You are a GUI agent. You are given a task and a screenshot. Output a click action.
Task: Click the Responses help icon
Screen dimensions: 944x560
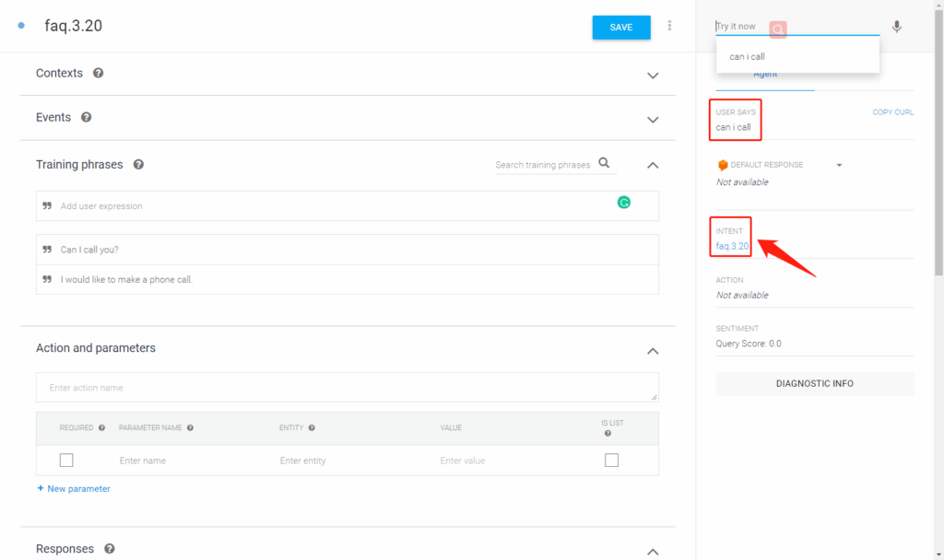click(109, 549)
